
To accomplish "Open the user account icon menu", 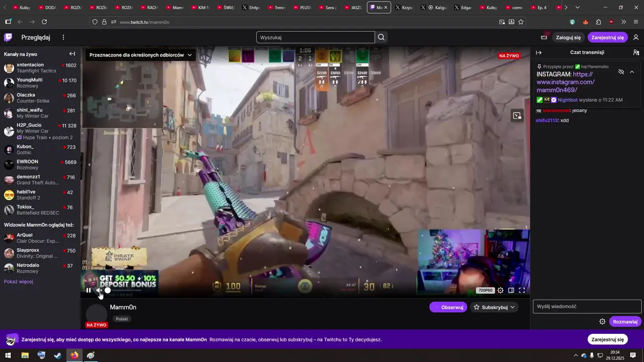I will pyautogui.click(x=636, y=37).
